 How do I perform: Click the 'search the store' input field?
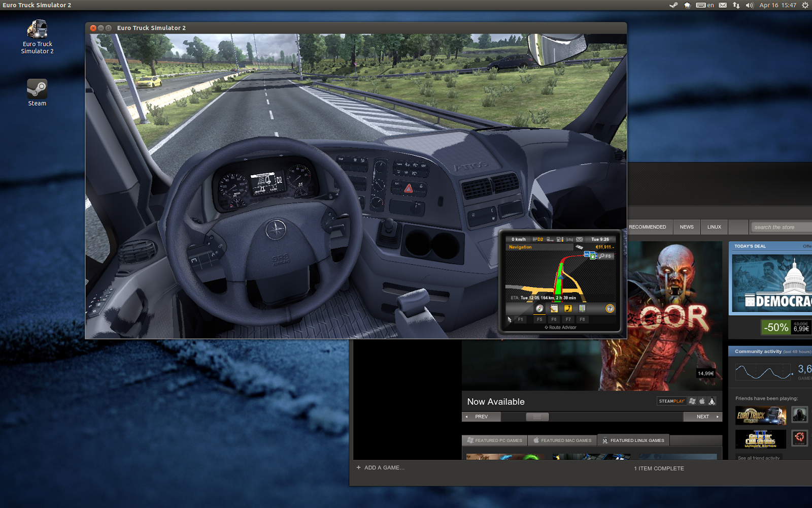(781, 227)
